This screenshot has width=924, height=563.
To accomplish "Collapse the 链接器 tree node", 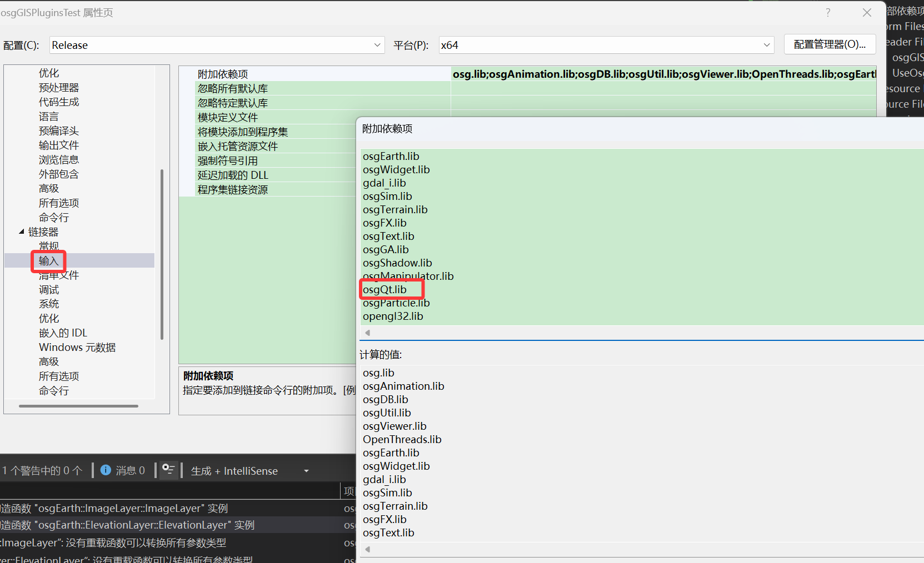I will [22, 232].
